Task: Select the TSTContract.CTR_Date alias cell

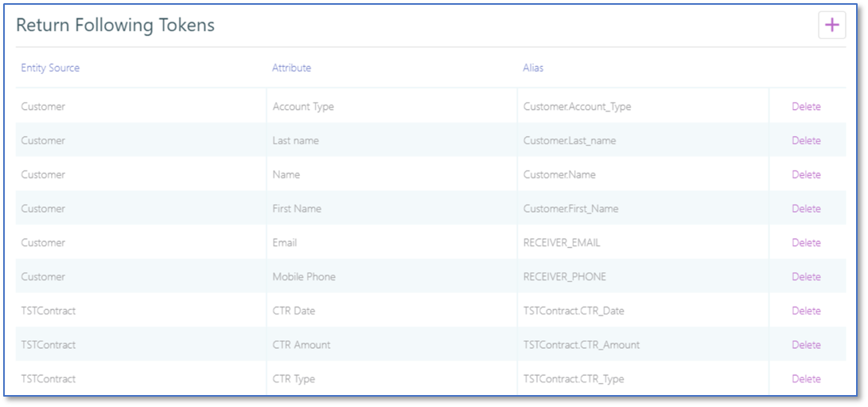Action: 573,311
